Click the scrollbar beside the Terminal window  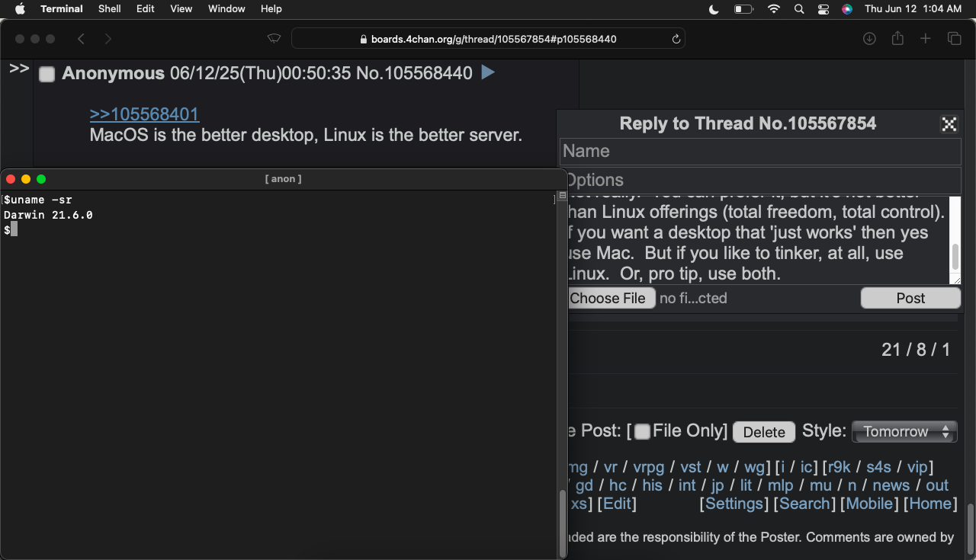tap(563, 523)
